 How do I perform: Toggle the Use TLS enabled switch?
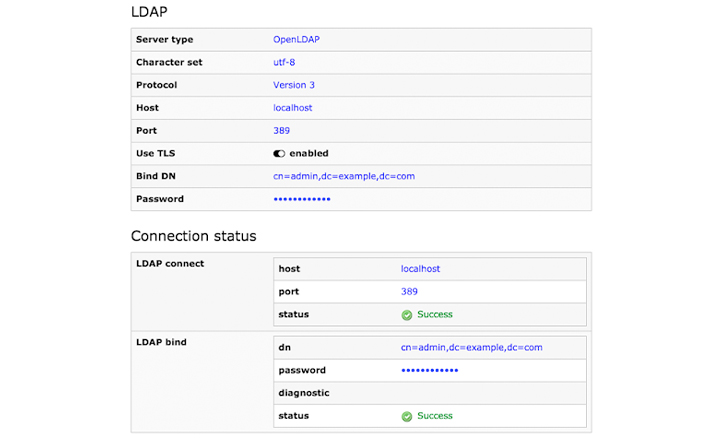pos(279,154)
